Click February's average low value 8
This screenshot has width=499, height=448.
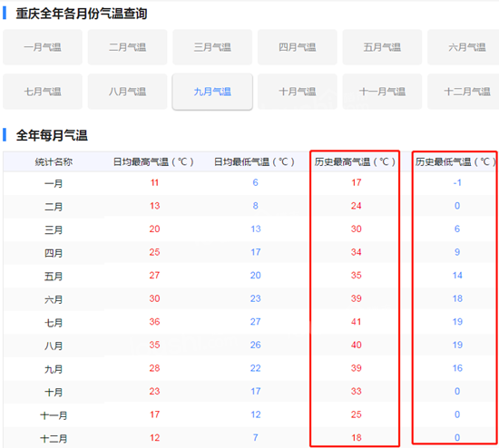(255, 206)
